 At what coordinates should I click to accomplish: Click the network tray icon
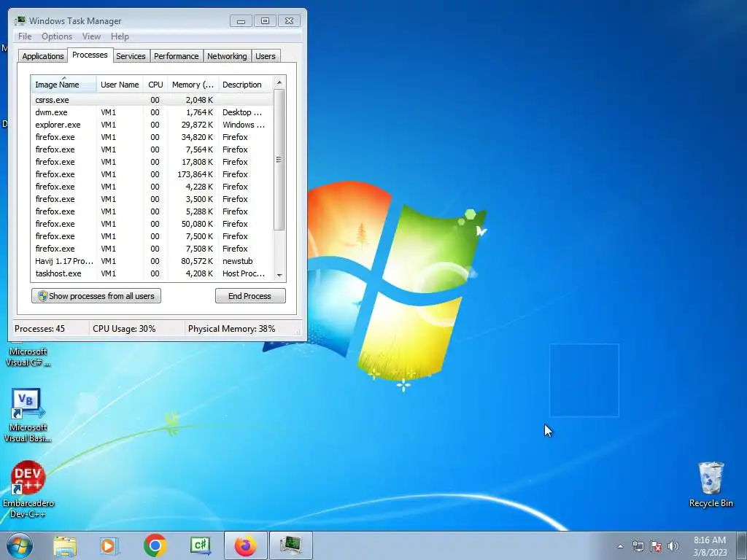pyautogui.click(x=638, y=546)
